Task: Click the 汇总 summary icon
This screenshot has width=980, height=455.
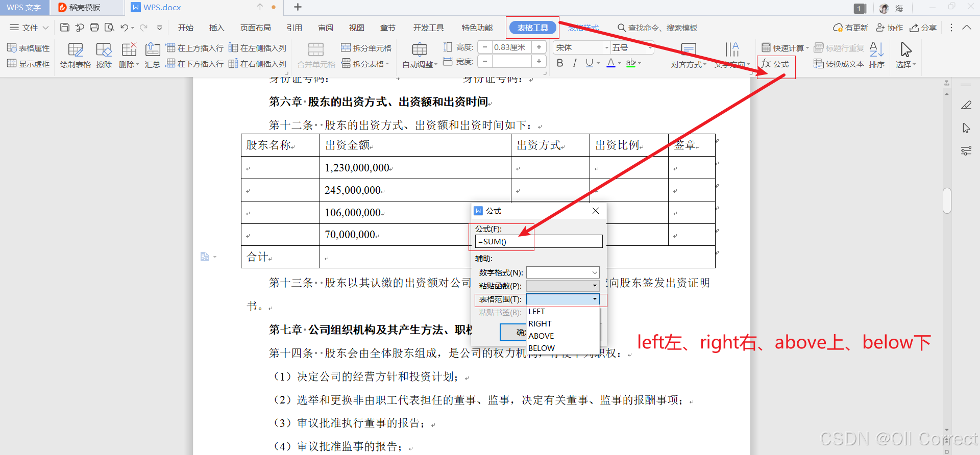Action: (153, 56)
